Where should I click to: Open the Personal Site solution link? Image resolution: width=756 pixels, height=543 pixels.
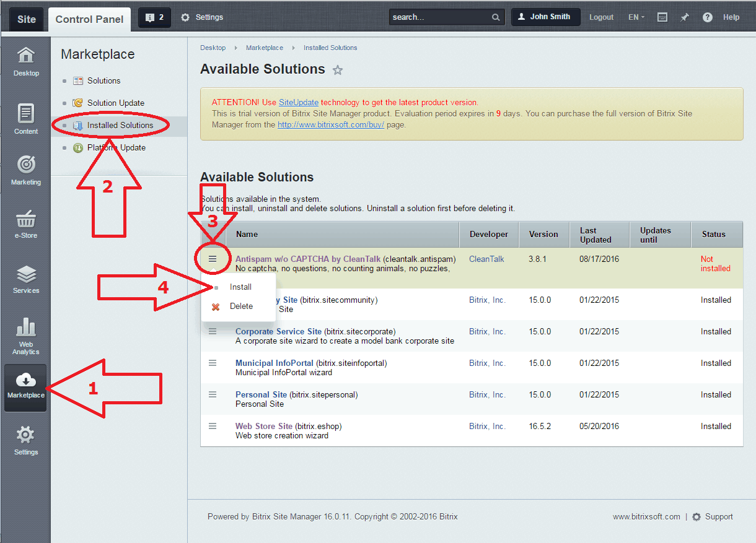[x=261, y=394]
